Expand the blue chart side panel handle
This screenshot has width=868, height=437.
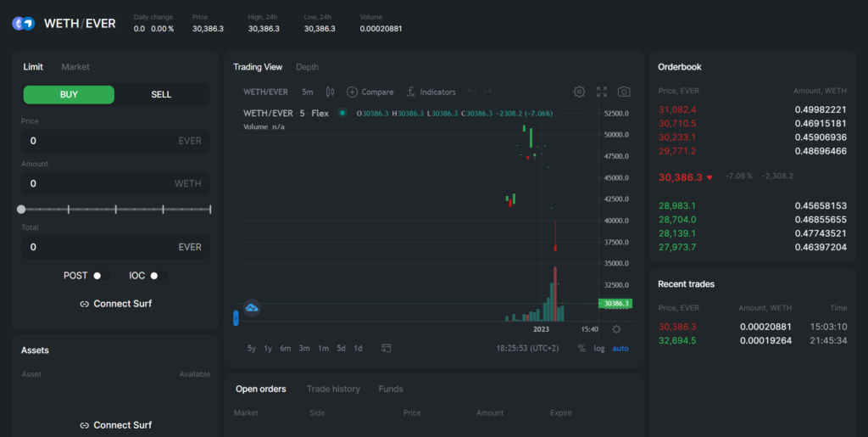[x=236, y=318]
